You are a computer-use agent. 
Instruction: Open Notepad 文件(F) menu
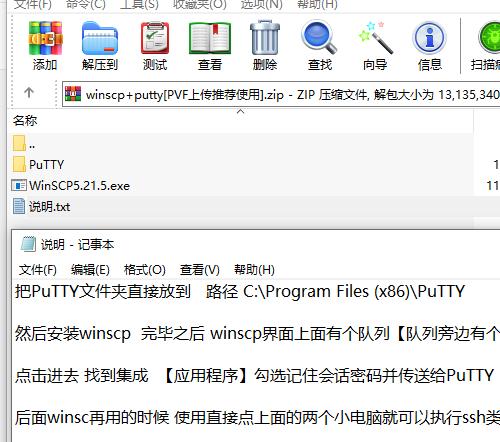(x=38, y=269)
